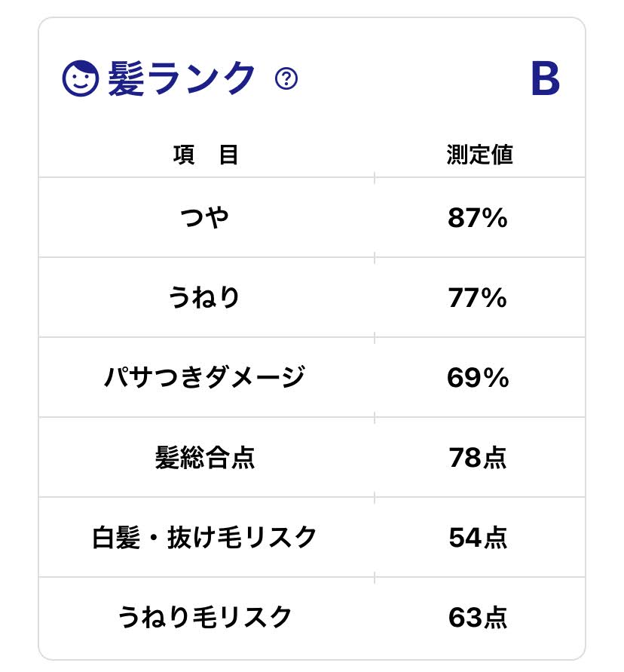Click the 78点 total score value
The width and height of the screenshot is (624, 672).
coord(478,458)
